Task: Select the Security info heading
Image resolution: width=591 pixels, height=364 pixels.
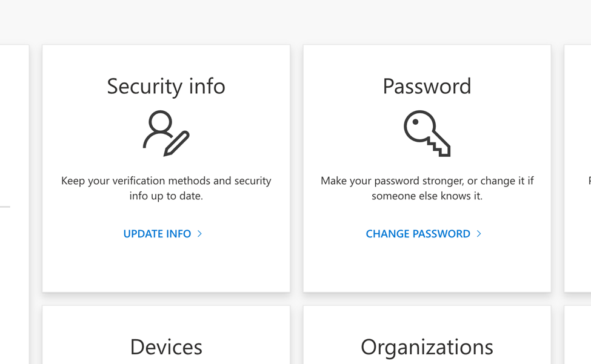Action: pyautogui.click(x=166, y=86)
